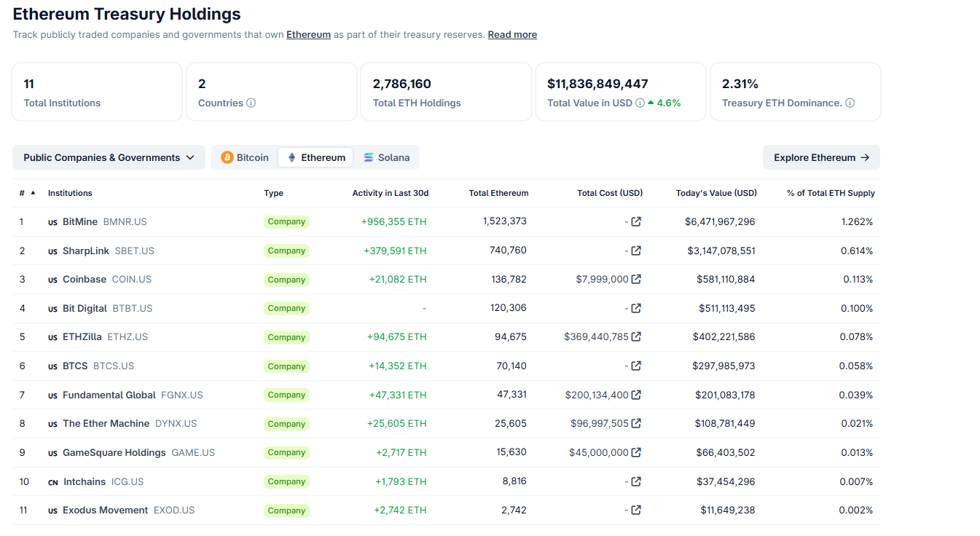Image resolution: width=980 pixels, height=536 pixels.
Task: Select the Ethereum tab
Action: click(x=316, y=157)
